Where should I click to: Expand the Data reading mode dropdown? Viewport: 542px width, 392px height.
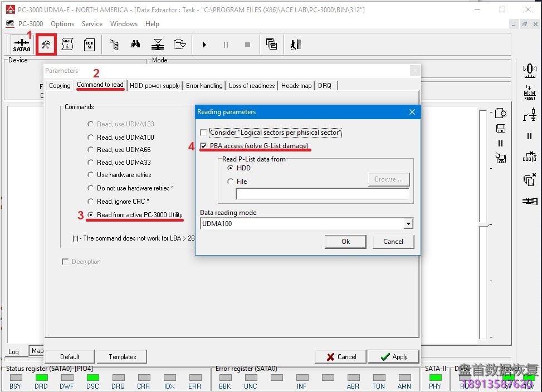(408, 224)
